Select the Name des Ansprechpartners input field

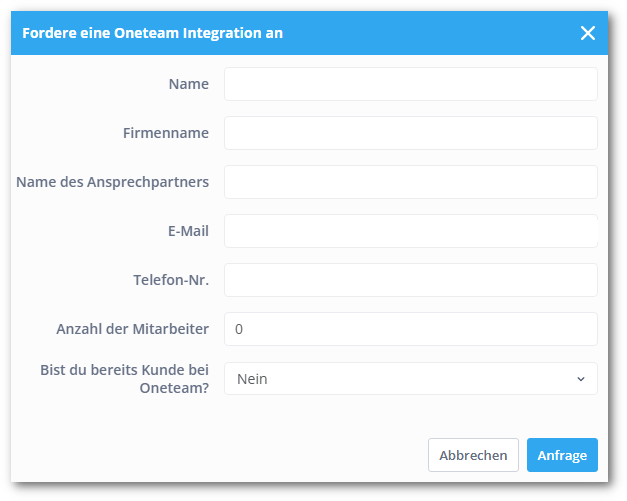tap(410, 182)
